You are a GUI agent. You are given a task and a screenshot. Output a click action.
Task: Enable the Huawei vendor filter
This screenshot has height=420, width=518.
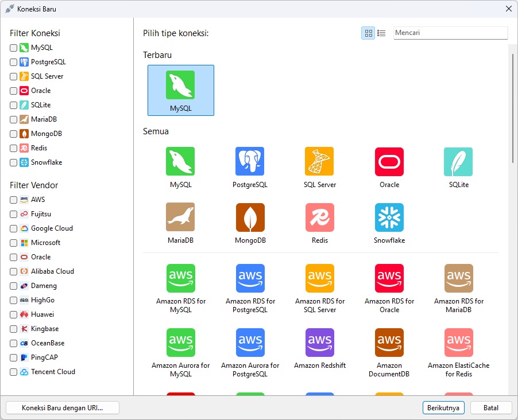(x=14, y=314)
